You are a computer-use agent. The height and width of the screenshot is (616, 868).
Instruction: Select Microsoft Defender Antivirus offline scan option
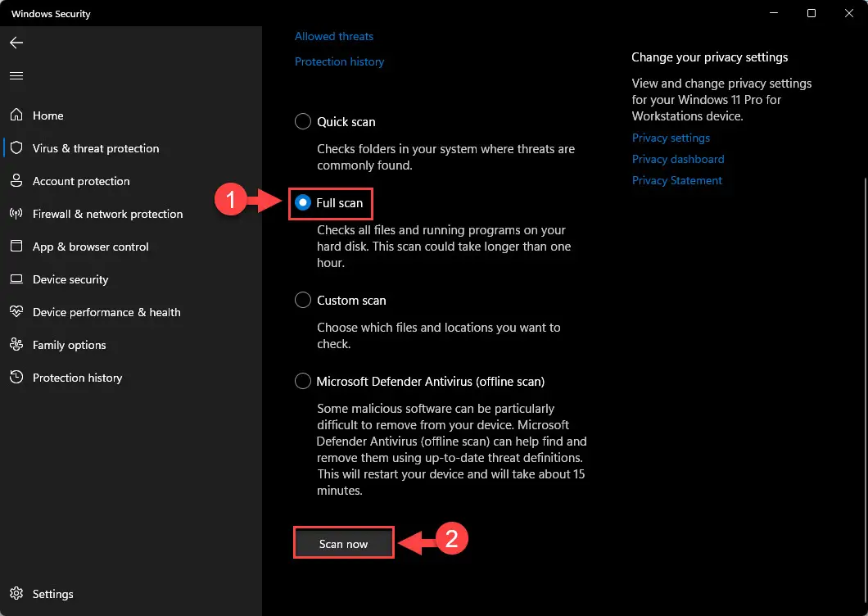tap(303, 381)
